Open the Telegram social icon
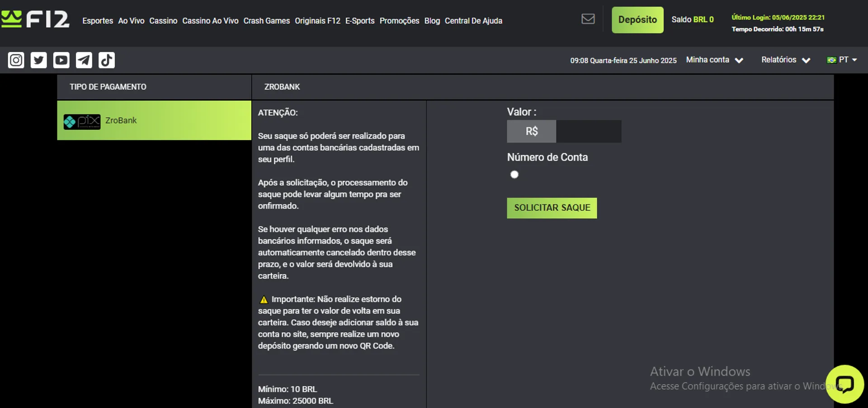Viewport: 868px width, 408px height. coord(84,60)
